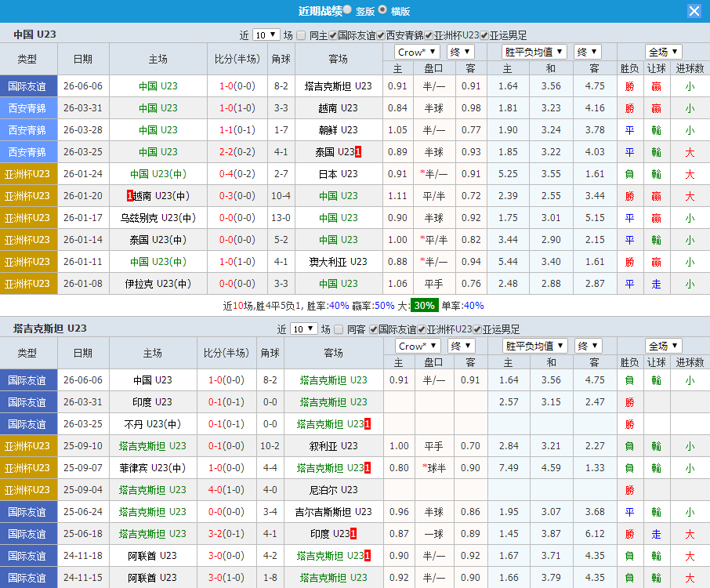Toggle 西安青锦 filter checkbox

click(381, 35)
